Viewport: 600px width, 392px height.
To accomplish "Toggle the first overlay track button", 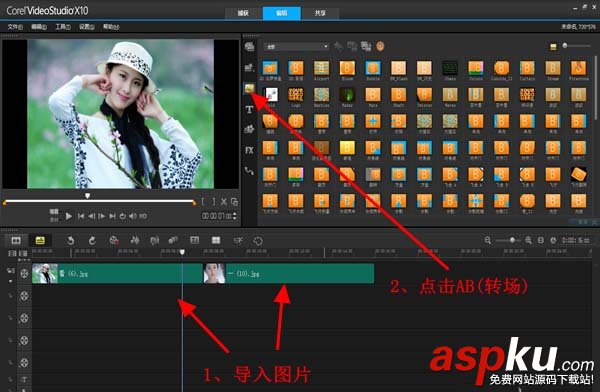I will tap(24, 296).
